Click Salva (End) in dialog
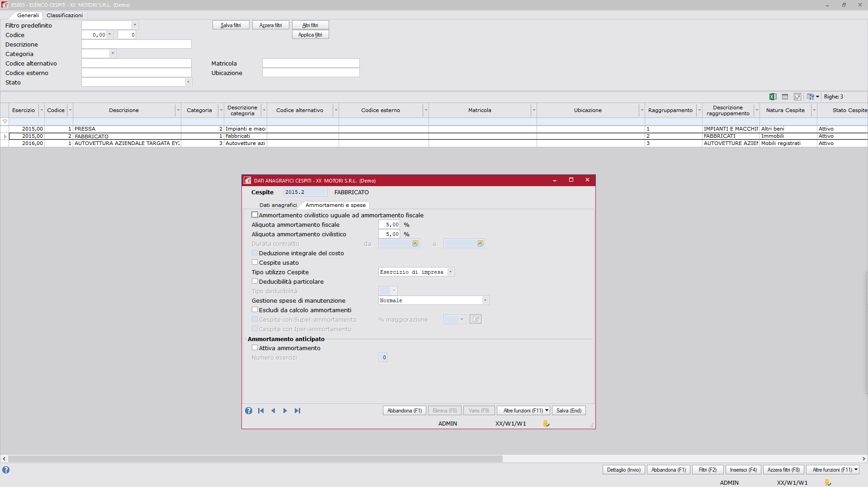 (569, 411)
